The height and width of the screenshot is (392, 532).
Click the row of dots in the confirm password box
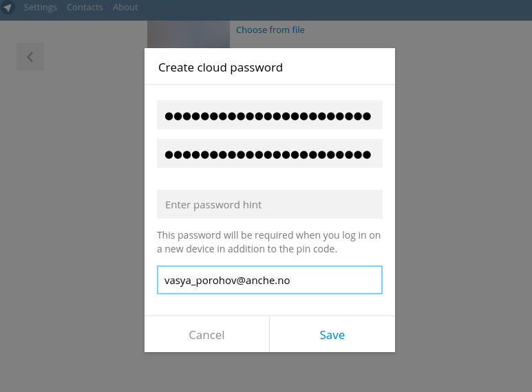point(268,155)
